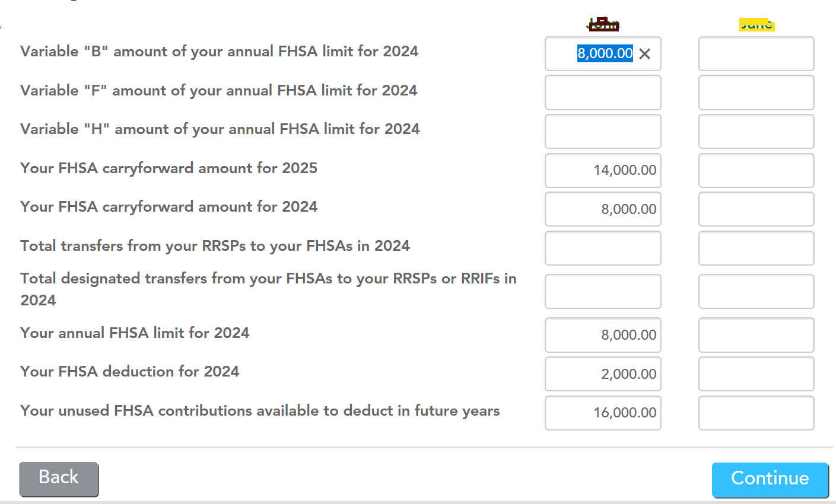Clear the Variable "B" amount with X
836x504 pixels.
(645, 54)
